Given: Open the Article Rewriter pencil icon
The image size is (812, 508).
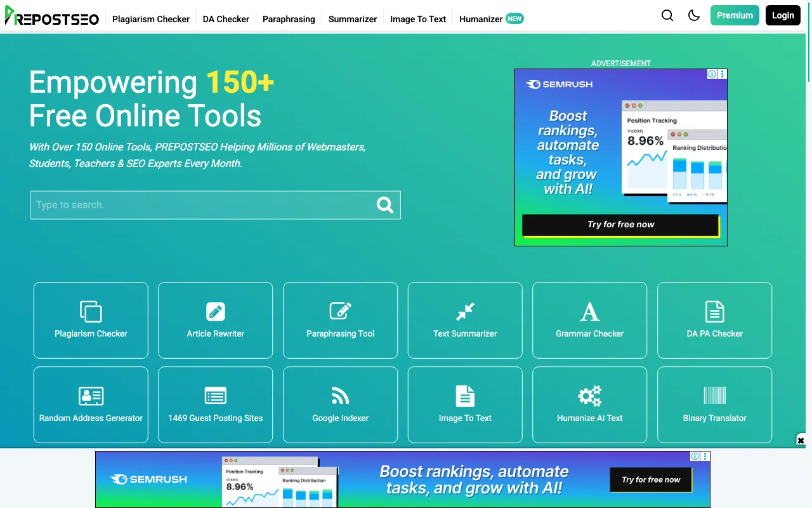Looking at the screenshot, I should point(216,312).
